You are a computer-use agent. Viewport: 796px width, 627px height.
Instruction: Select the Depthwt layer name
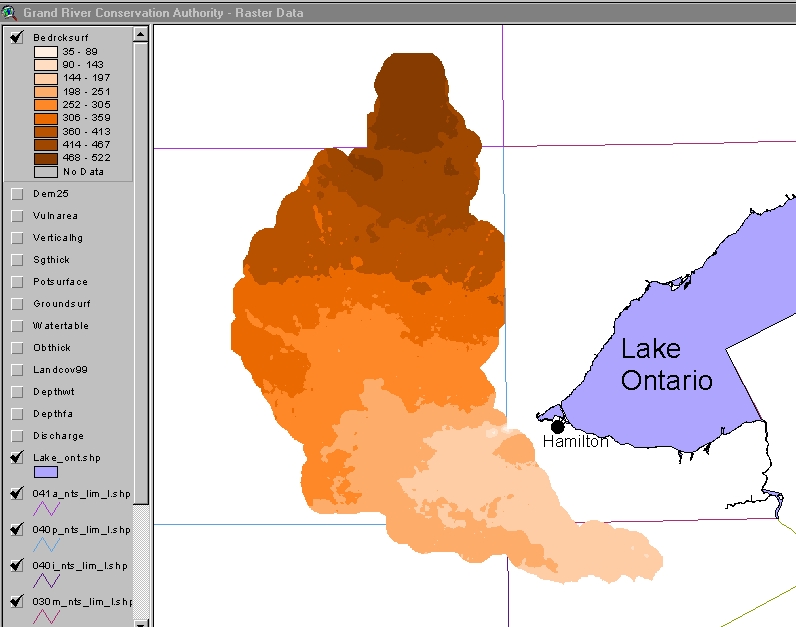(x=53, y=392)
